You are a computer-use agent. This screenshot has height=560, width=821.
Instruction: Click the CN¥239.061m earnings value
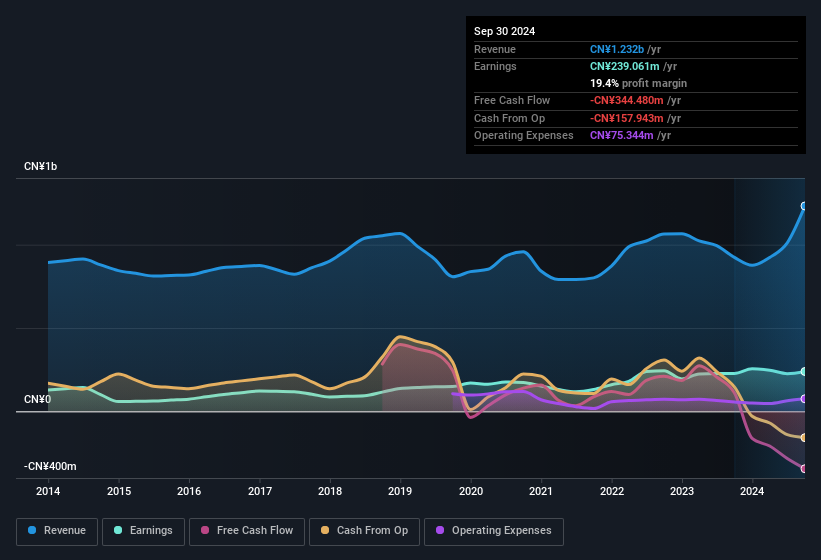pyautogui.click(x=625, y=66)
